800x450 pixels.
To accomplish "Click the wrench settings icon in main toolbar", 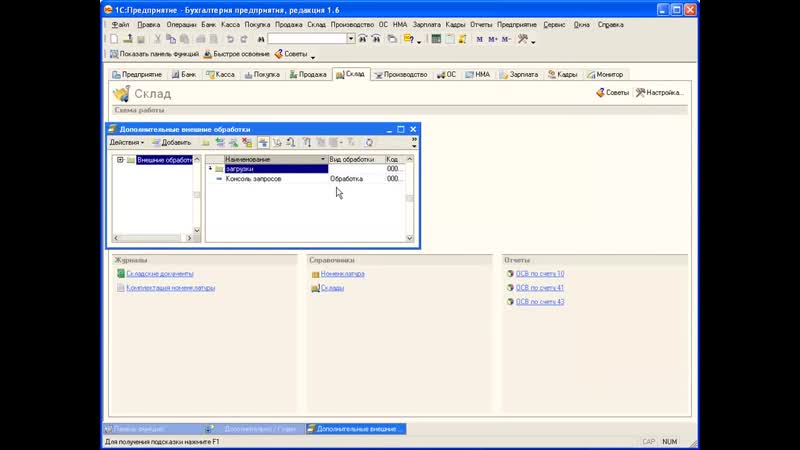I will pos(522,39).
